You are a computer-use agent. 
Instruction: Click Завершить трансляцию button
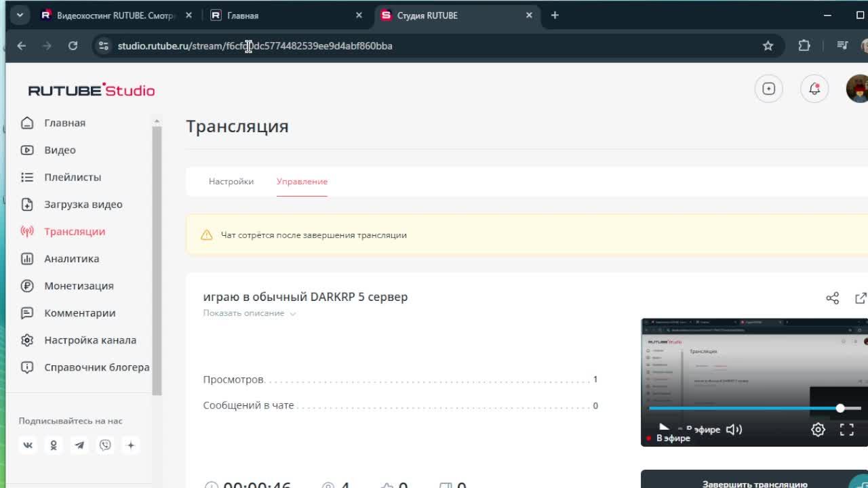click(x=754, y=479)
